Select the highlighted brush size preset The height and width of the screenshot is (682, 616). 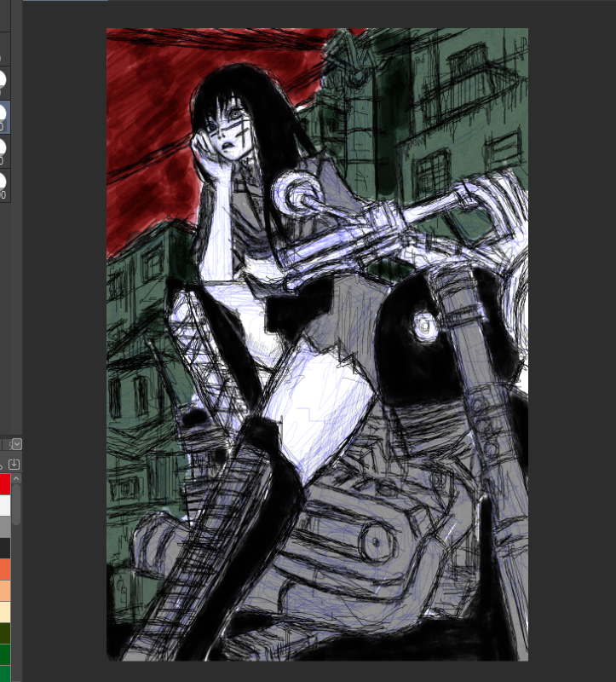click(5, 117)
